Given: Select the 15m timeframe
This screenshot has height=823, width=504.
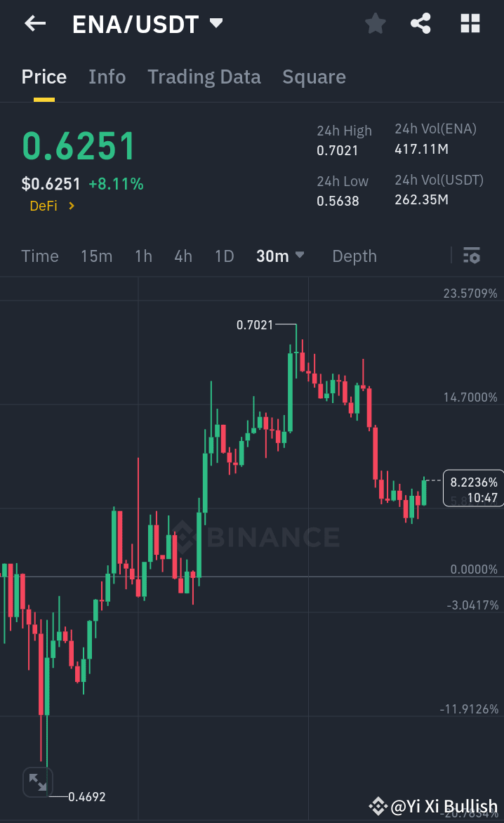Looking at the screenshot, I should [96, 256].
